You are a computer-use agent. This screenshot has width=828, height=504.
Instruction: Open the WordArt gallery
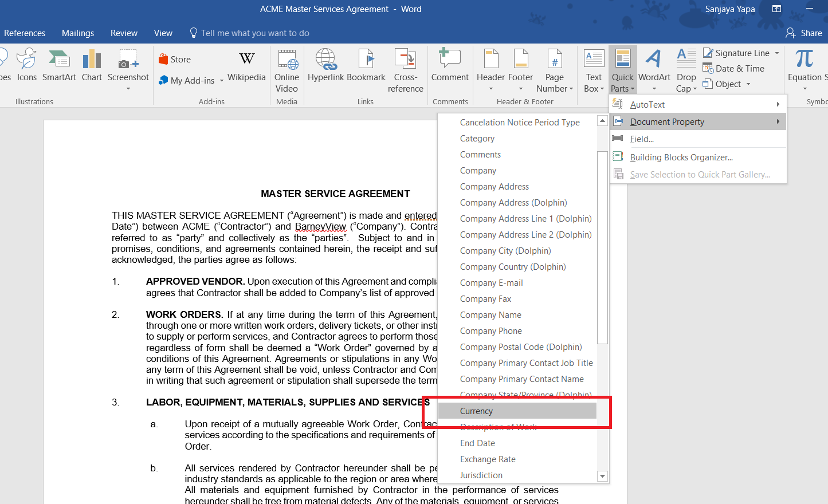click(654, 70)
